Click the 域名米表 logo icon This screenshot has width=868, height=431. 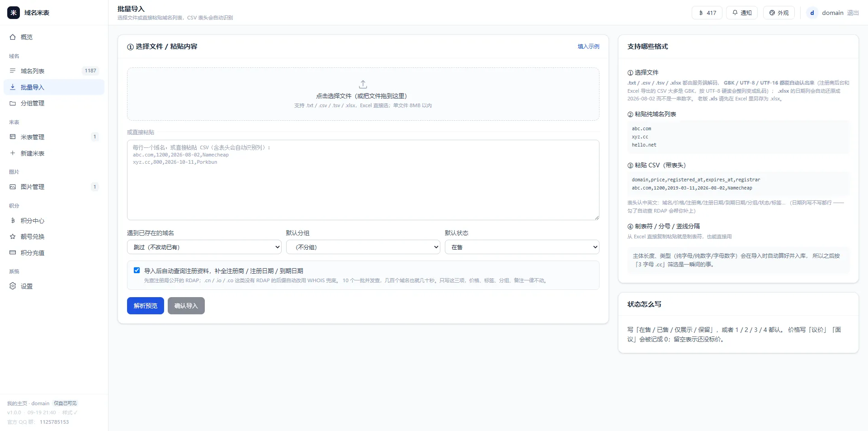[x=14, y=13]
